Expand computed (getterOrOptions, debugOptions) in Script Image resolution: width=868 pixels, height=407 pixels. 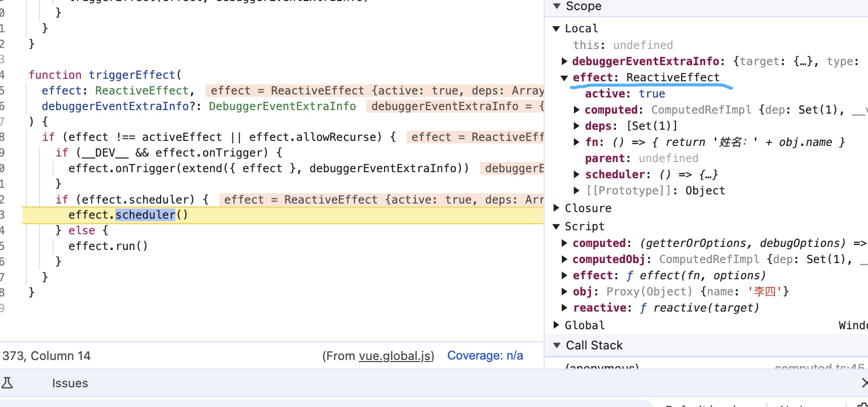565,243
